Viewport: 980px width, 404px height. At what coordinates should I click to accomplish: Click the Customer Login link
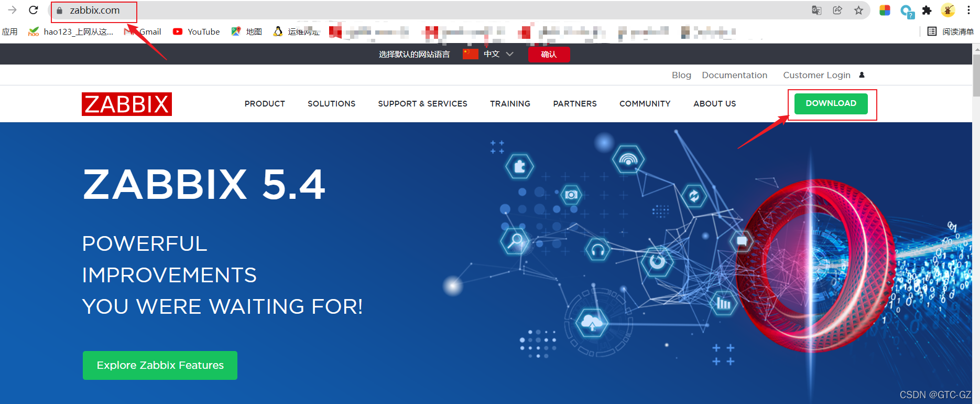tap(816, 75)
